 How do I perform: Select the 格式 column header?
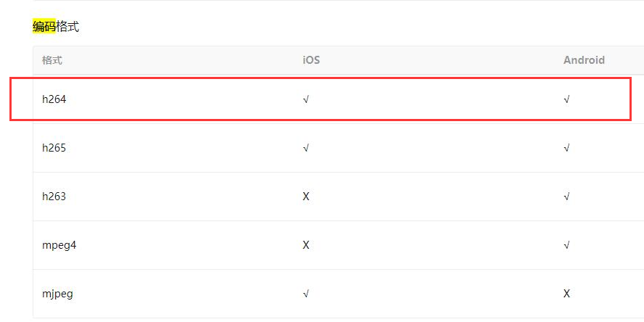(51, 60)
